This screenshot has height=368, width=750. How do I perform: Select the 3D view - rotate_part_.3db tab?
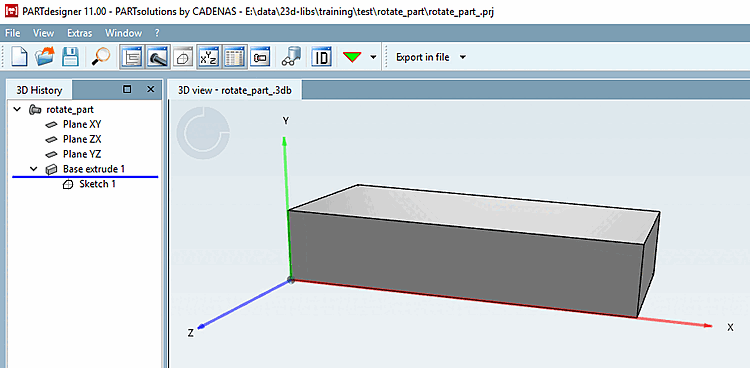click(x=234, y=90)
